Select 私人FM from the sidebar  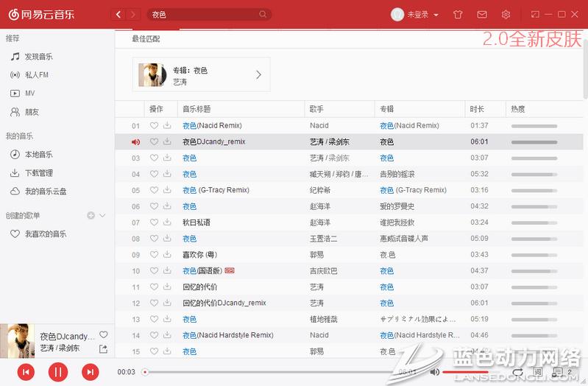coord(36,75)
